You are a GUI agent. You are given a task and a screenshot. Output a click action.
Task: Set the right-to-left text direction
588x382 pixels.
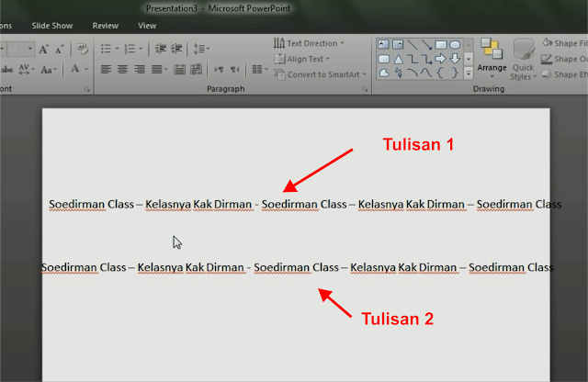click(235, 70)
